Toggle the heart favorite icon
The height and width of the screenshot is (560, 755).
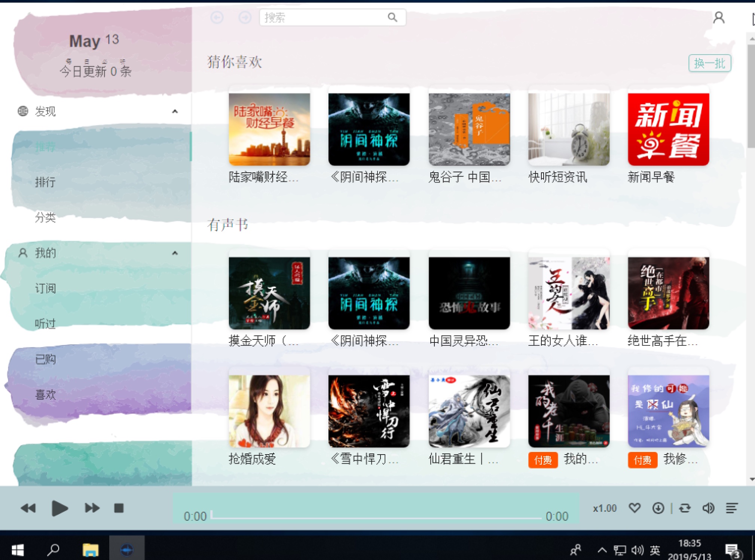[x=635, y=508]
